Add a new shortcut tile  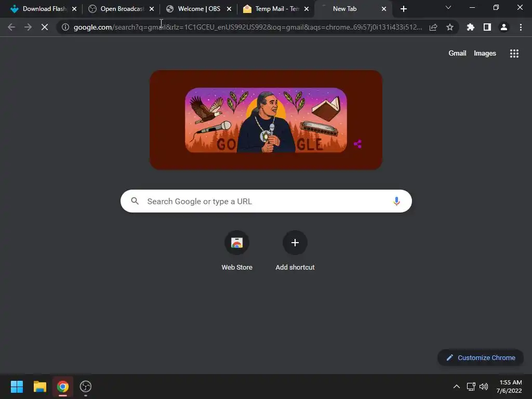(x=295, y=251)
